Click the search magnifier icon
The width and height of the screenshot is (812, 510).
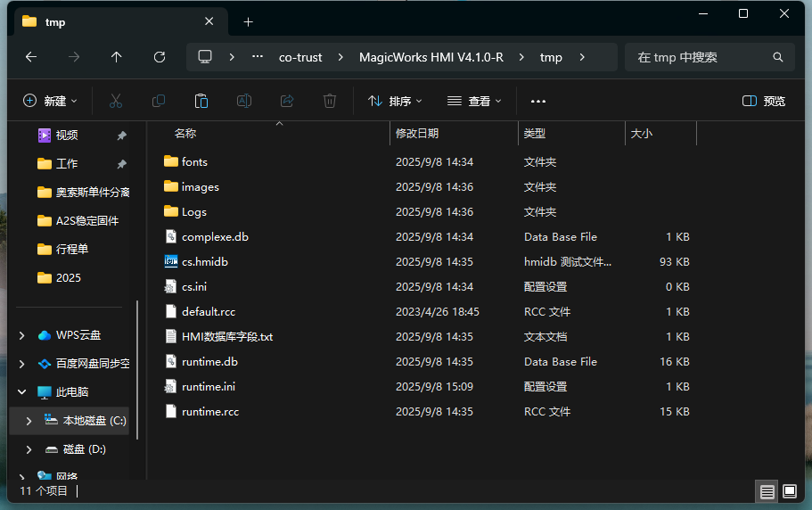click(x=777, y=57)
